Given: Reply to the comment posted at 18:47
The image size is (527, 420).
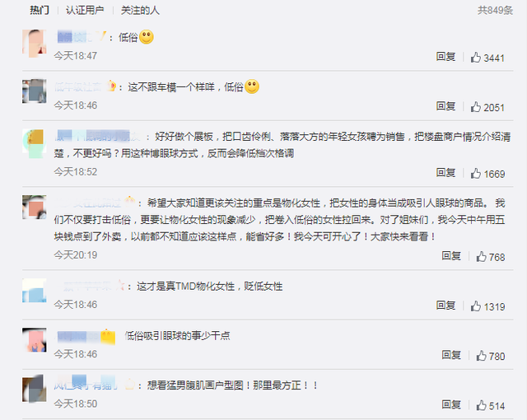Looking at the screenshot, I should [x=445, y=57].
